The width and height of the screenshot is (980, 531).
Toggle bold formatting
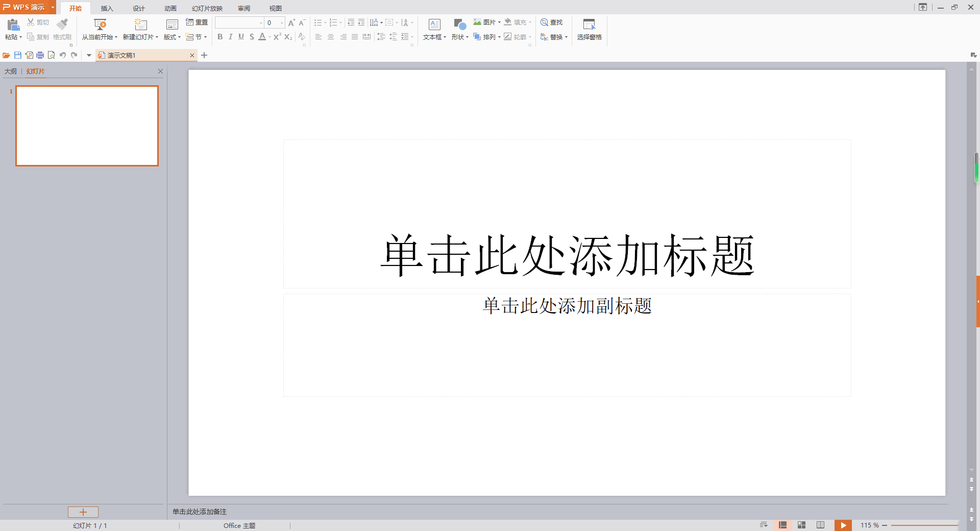[219, 37]
